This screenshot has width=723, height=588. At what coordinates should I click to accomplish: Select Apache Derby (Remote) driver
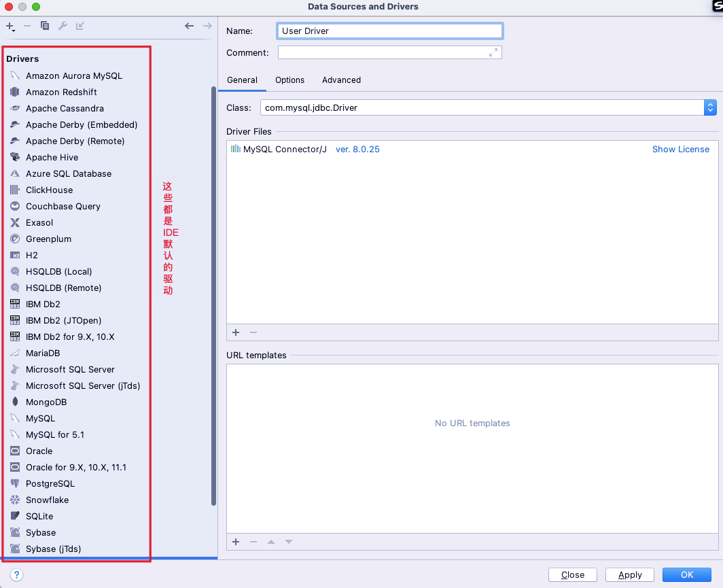75,141
